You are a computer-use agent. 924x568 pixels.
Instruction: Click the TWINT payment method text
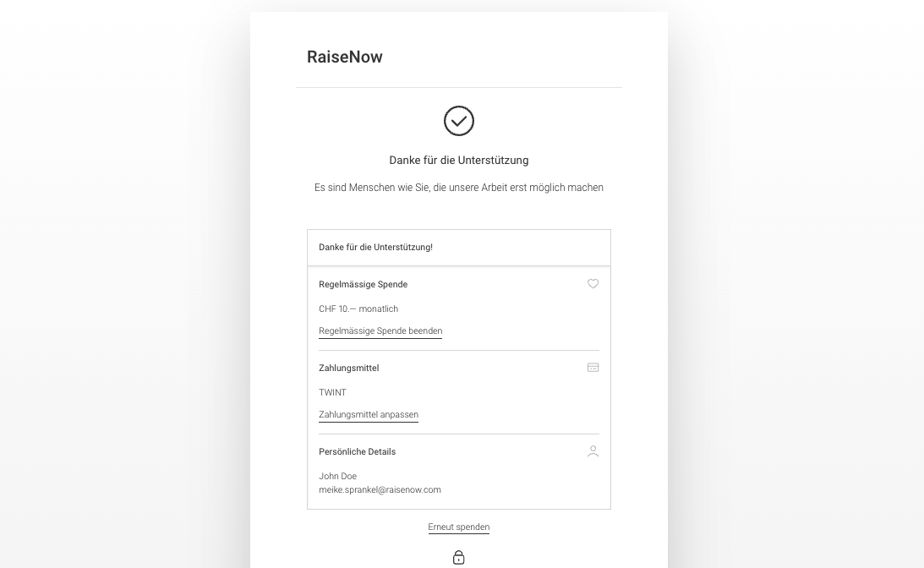tap(332, 392)
